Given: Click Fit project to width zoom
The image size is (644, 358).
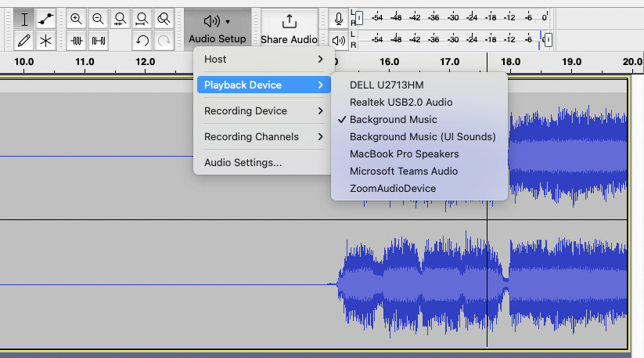Looking at the screenshot, I should pos(142,19).
